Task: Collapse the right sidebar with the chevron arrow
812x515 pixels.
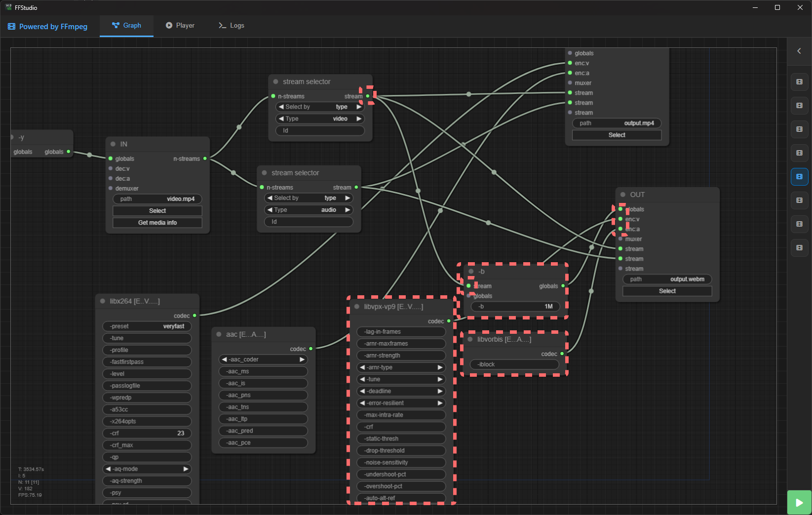Action: (x=799, y=51)
